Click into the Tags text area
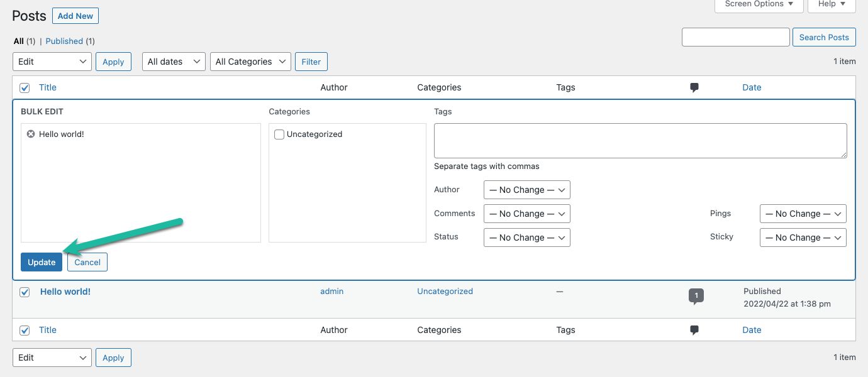Screen dimensions: 868x377 [x=640, y=141]
